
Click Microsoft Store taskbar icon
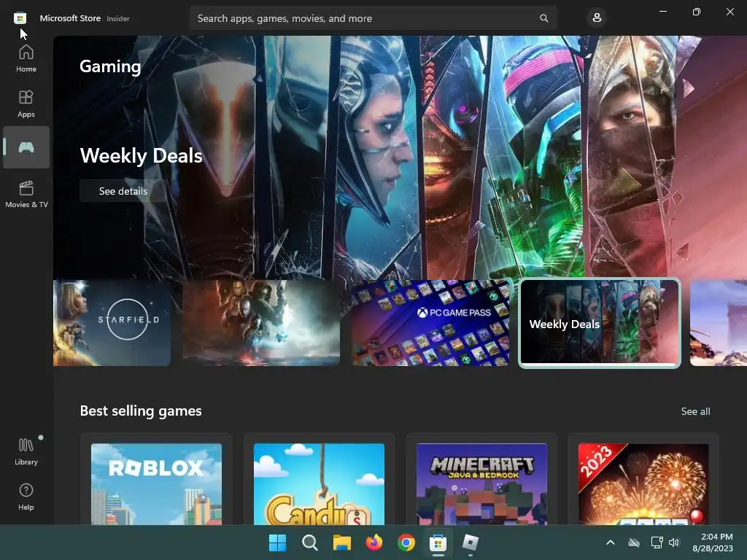coord(438,542)
